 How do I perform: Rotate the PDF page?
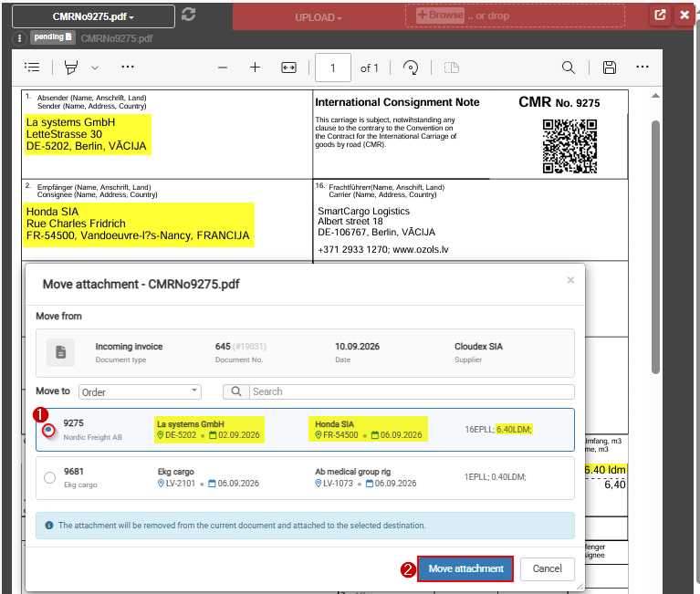click(411, 68)
